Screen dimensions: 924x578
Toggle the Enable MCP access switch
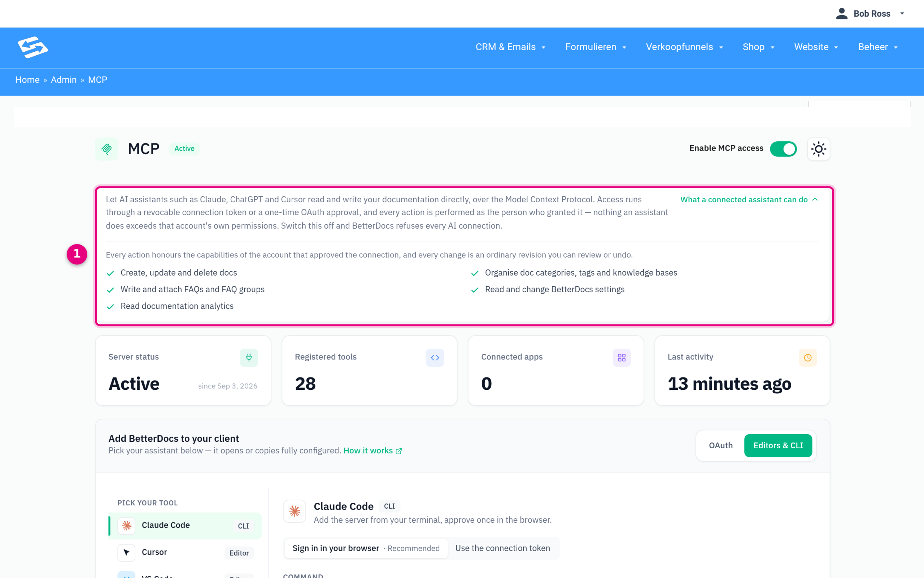coord(783,149)
